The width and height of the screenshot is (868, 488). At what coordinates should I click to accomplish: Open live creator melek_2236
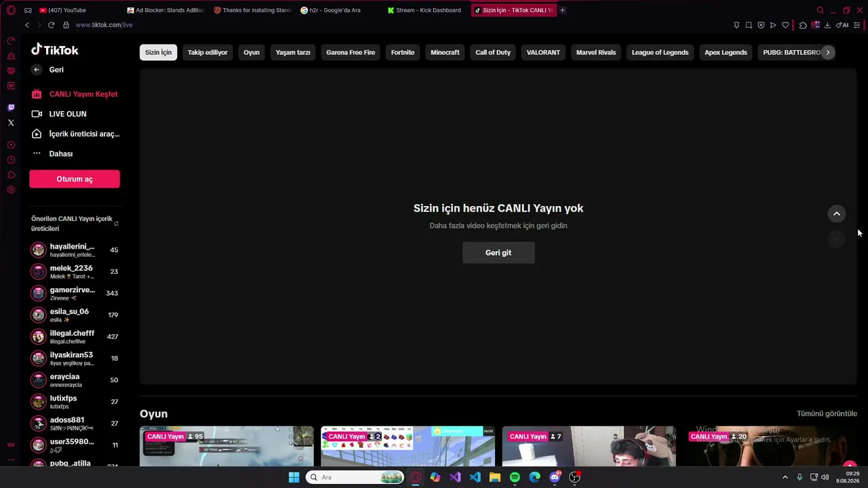[75, 272]
